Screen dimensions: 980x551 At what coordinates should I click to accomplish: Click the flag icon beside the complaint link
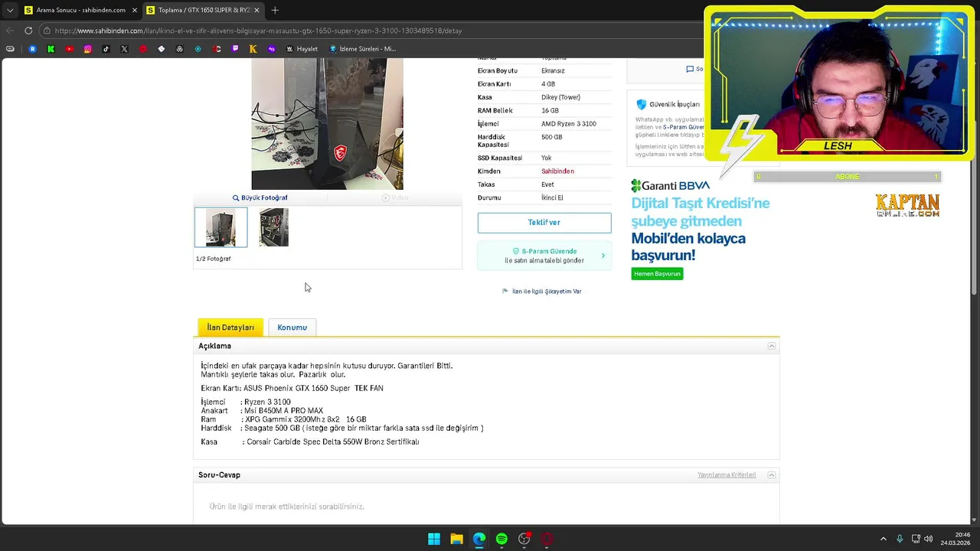pyautogui.click(x=505, y=292)
